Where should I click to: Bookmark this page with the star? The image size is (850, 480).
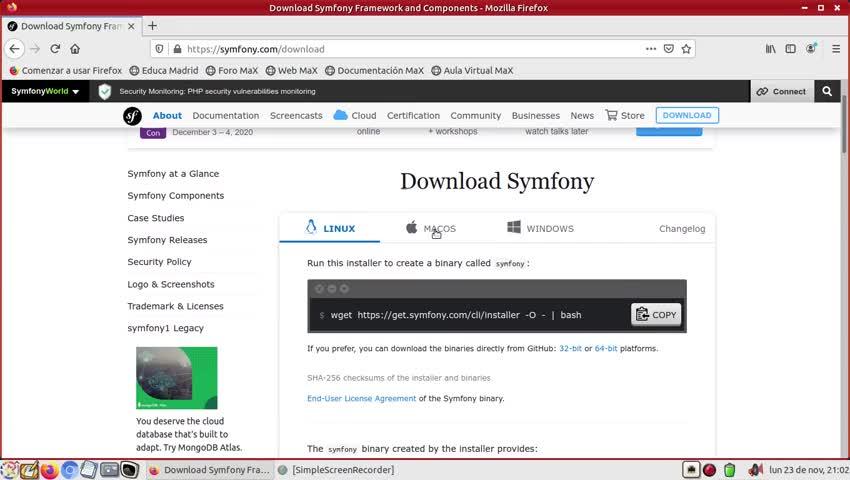686,49
